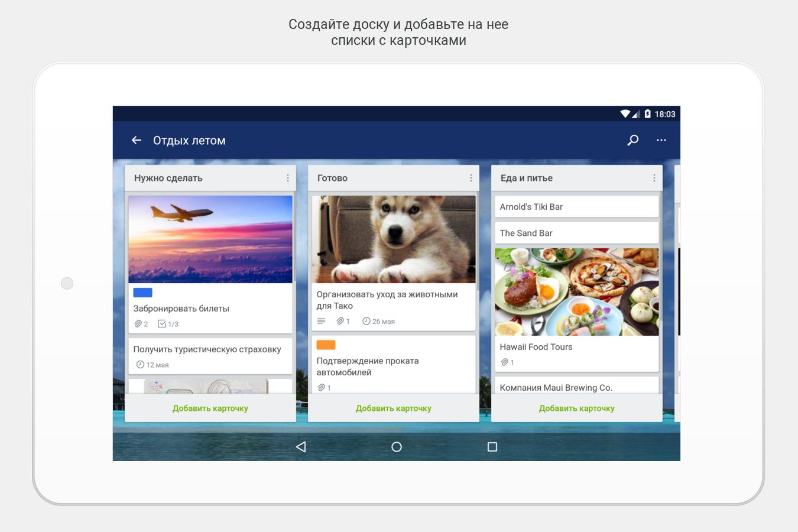
Task: Open the board's three-dot overflow menu
Action: [661, 140]
